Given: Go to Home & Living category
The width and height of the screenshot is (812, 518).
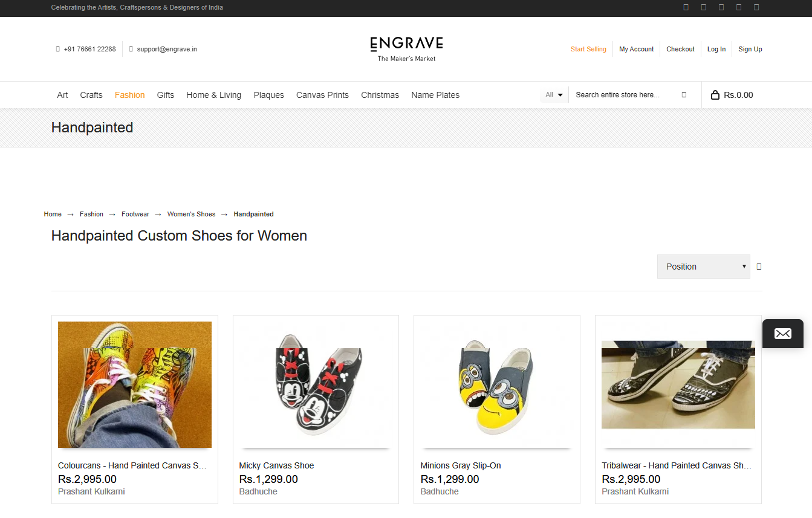Looking at the screenshot, I should 214,95.
